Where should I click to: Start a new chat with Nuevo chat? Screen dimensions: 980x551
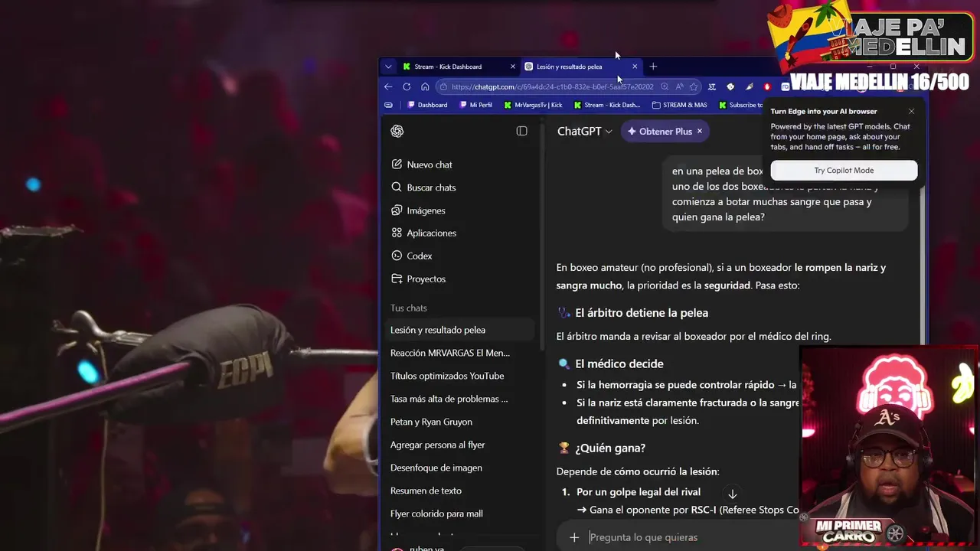point(459,165)
